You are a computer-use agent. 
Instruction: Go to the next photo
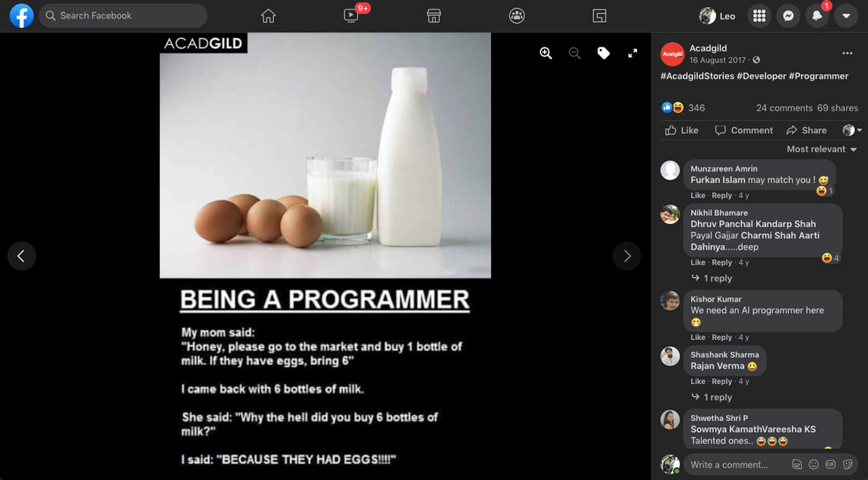[627, 256]
